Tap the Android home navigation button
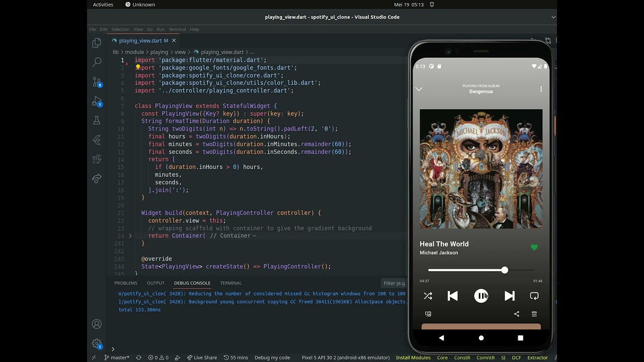Image resolution: width=644 pixels, height=362 pixels. (x=481, y=338)
